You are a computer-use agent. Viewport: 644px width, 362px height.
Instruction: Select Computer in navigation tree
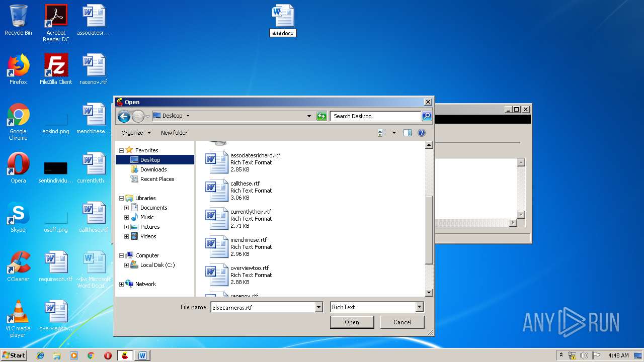[147, 255]
